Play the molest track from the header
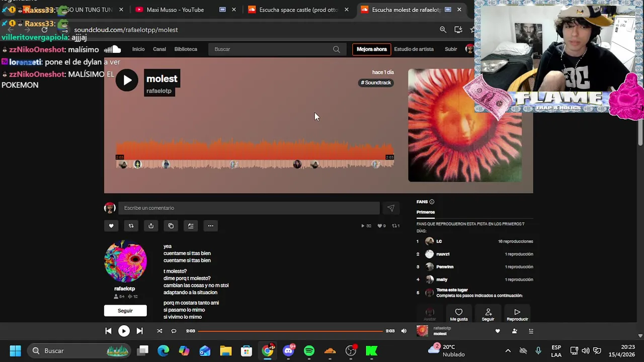Image resolution: width=644 pixels, height=362 pixels. click(x=127, y=80)
